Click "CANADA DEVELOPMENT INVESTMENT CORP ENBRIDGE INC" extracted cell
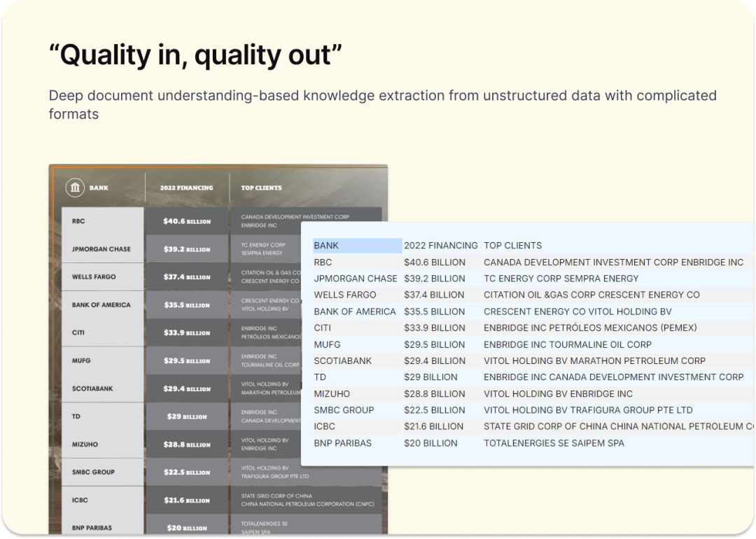756x539 pixels. (613, 262)
